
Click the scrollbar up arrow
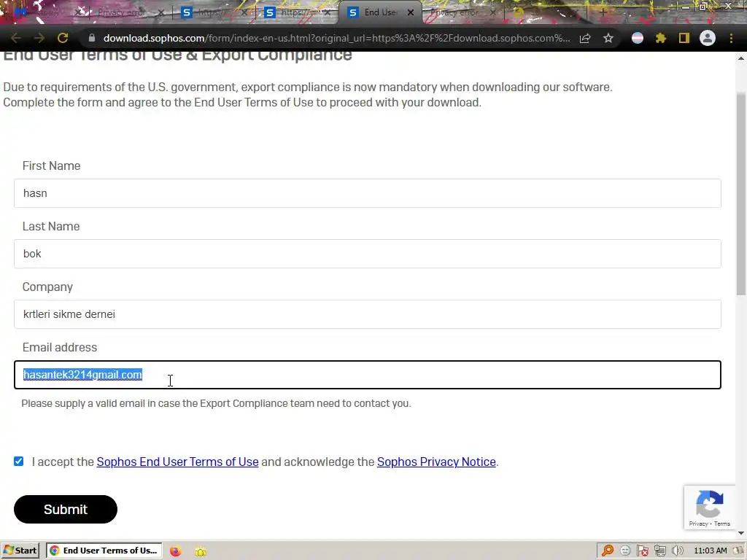click(741, 58)
